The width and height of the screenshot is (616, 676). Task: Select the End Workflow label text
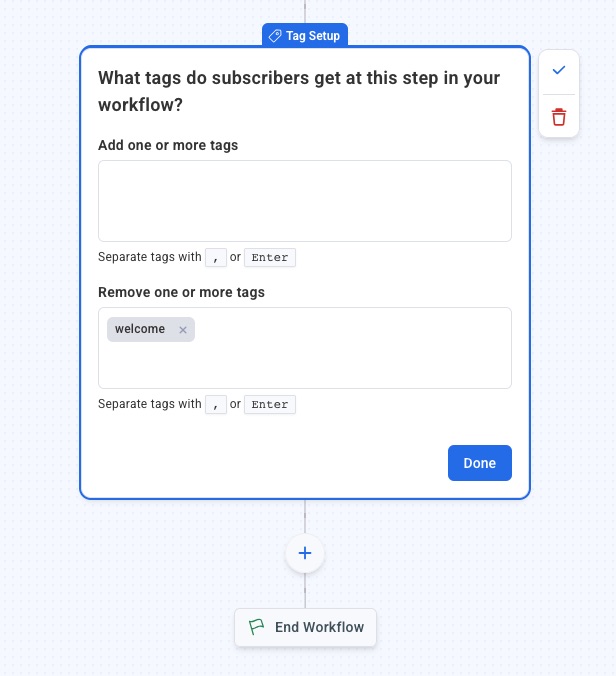tap(319, 627)
